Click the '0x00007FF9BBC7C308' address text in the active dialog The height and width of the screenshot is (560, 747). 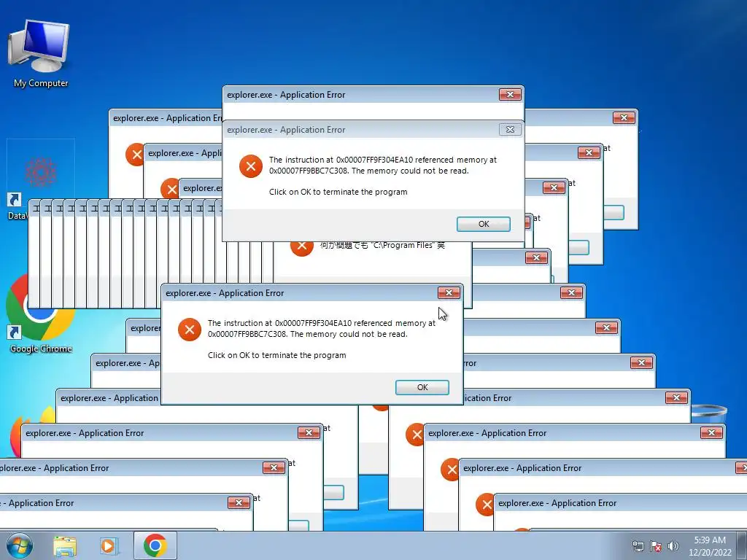click(247, 334)
